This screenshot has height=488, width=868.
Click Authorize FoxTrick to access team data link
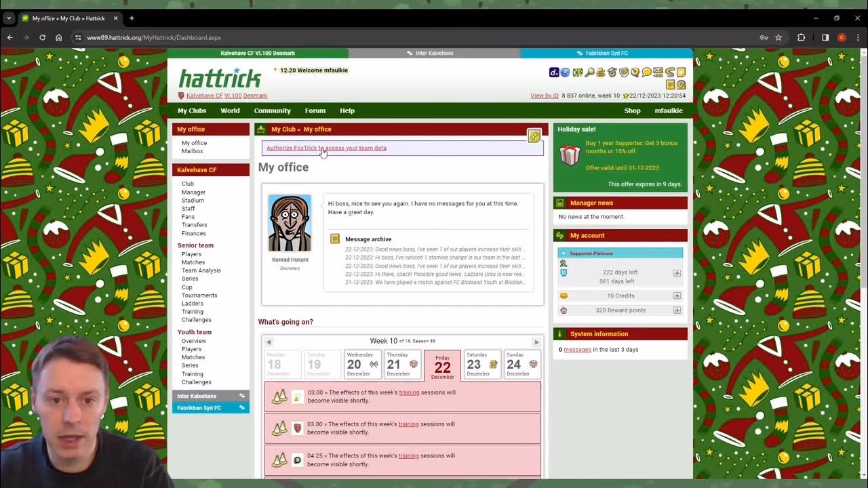pos(326,148)
